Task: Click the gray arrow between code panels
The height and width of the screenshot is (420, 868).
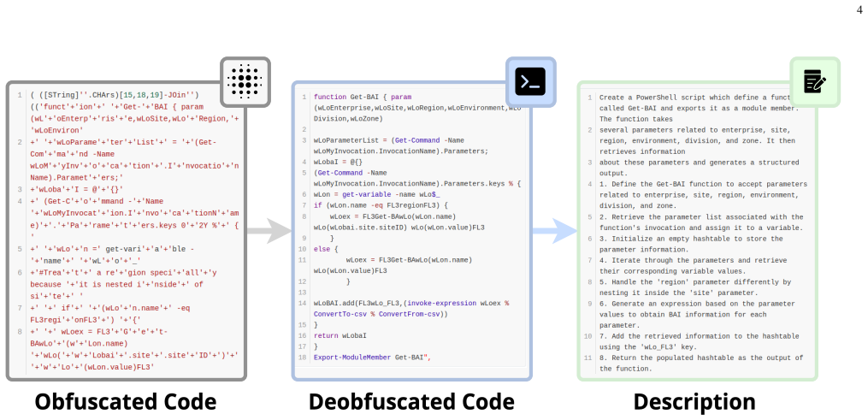Action: [269, 231]
